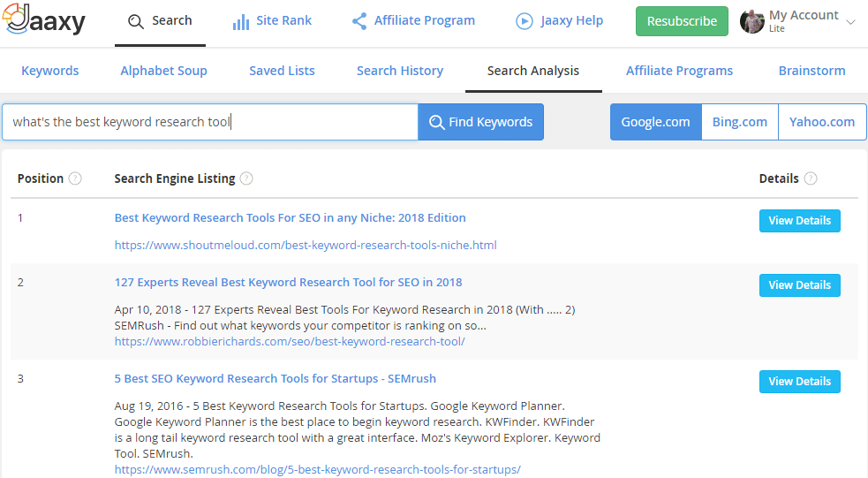Viewport: 868px width, 478px height.
Task: Expand the My Account dropdown chevron
Action: (851, 22)
